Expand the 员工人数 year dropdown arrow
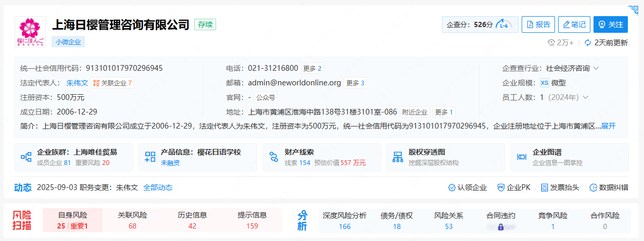Image resolution: width=644 pixels, height=241 pixels. [x=585, y=97]
